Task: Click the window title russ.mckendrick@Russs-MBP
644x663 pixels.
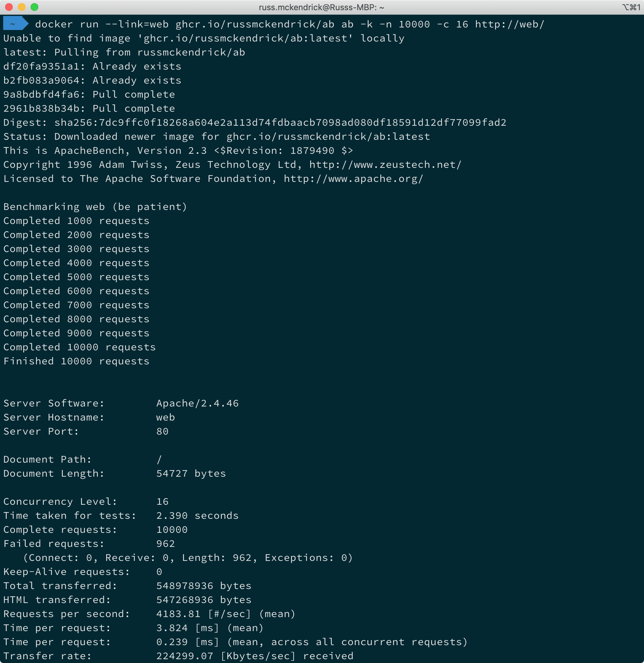Action: tap(321, 7)
